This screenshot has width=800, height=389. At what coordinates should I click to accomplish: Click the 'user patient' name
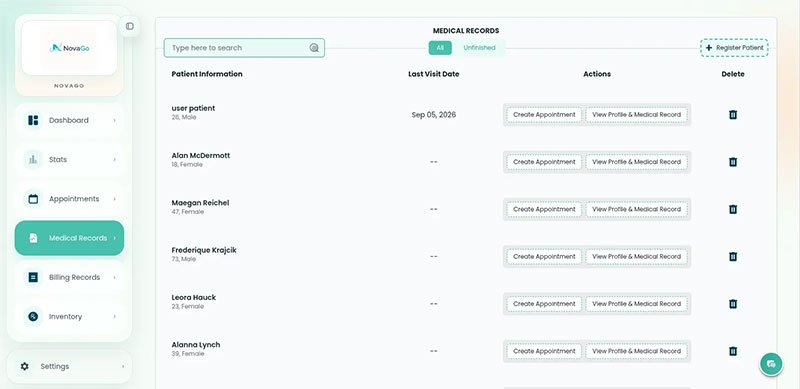[193, 108]
